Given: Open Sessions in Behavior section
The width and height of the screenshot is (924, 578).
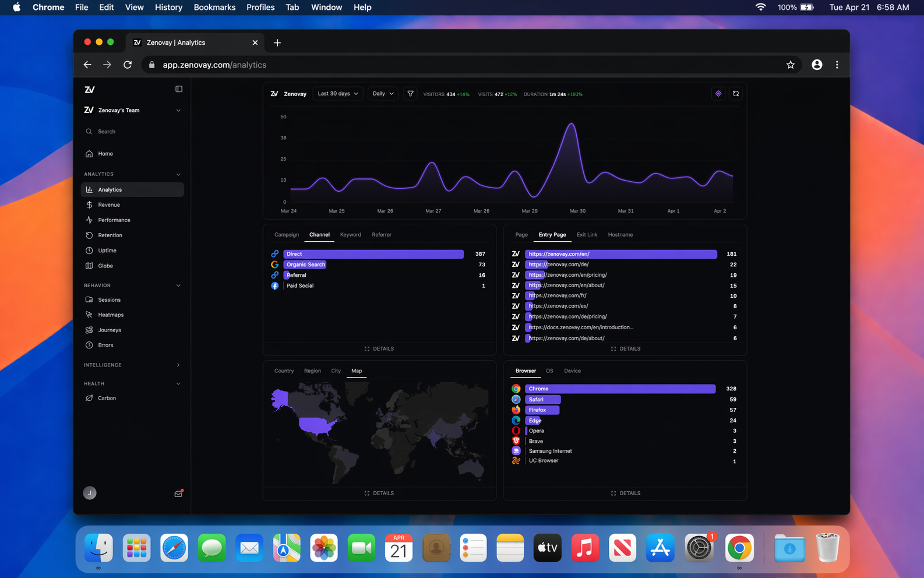Looking at the screenshot, I should (132, 300).
